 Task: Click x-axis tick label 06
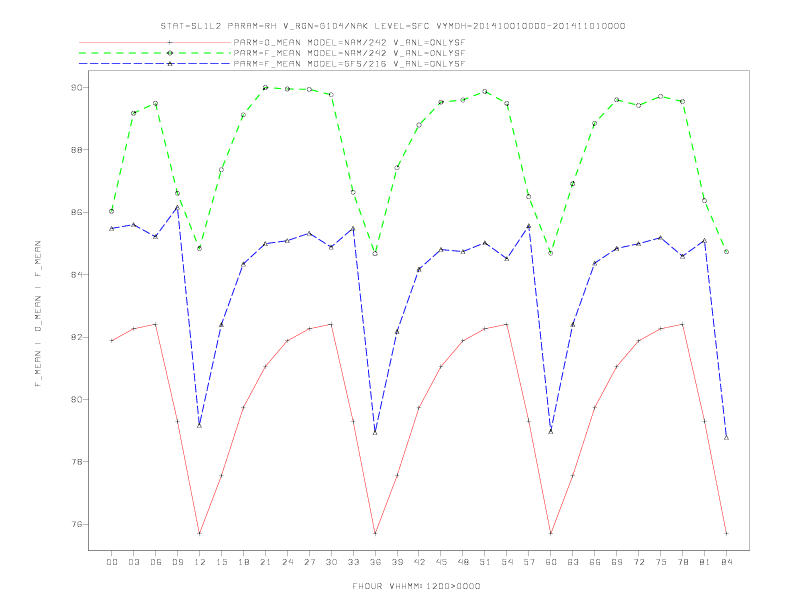point(156,562)
